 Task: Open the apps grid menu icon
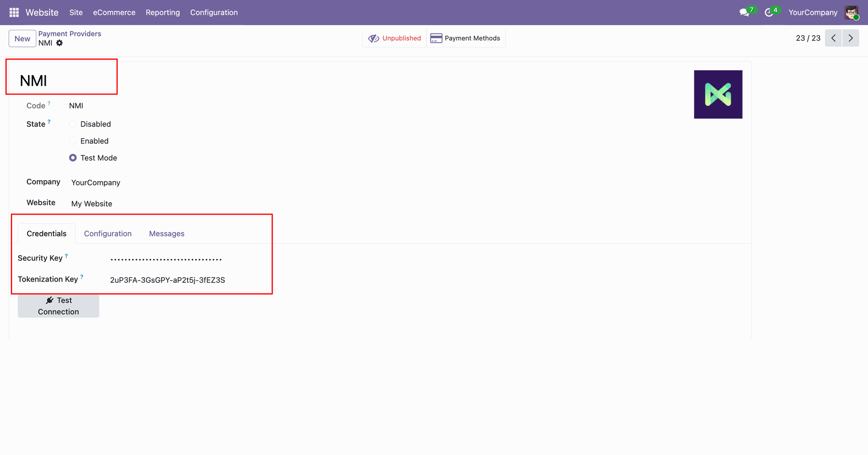coord(14,12)
